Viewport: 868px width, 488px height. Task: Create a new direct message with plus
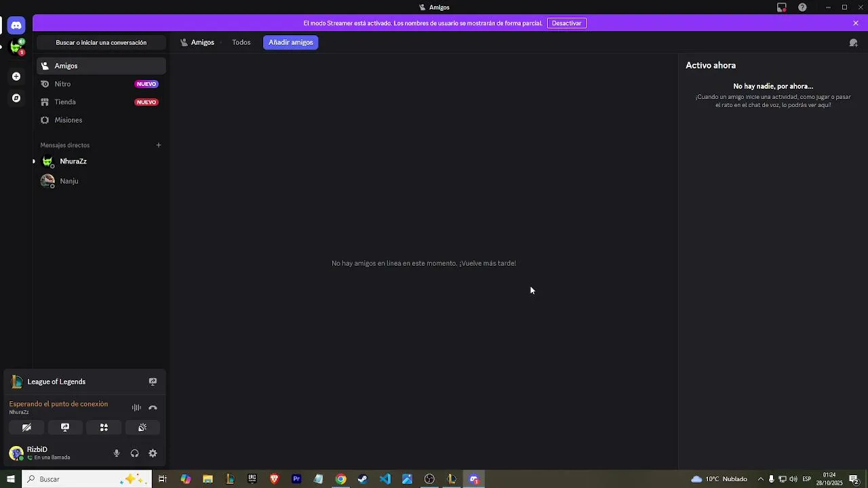159,145
